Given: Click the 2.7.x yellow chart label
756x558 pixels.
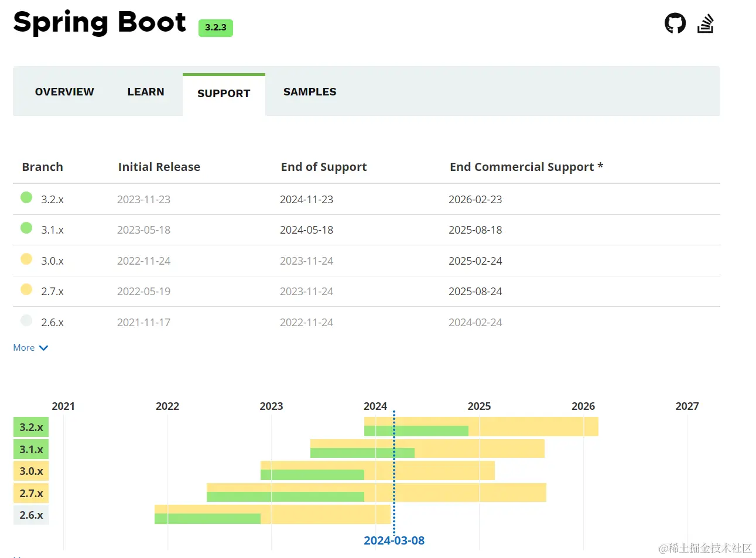Looking at the screenshot, I should pyautogui.click(x=31, y=494).
